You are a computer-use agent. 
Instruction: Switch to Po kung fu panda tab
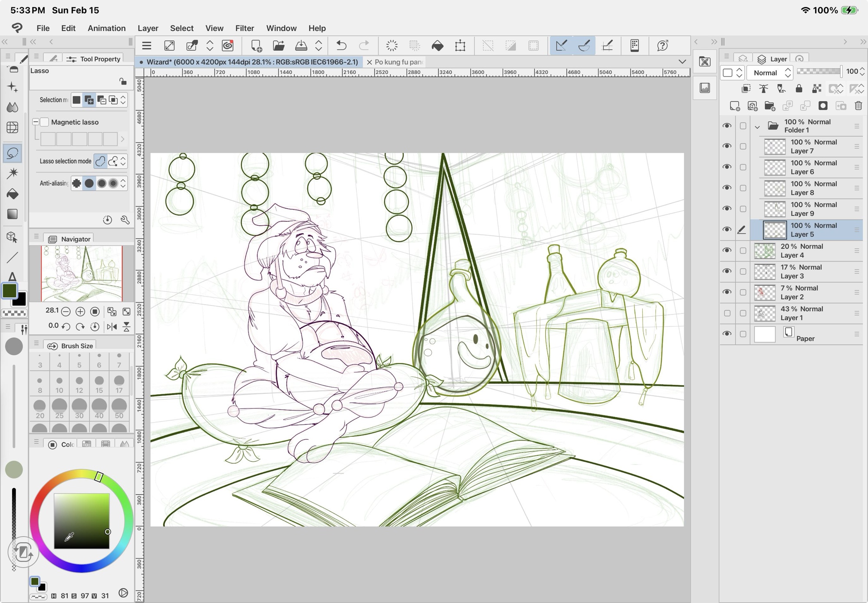(398, 62)
